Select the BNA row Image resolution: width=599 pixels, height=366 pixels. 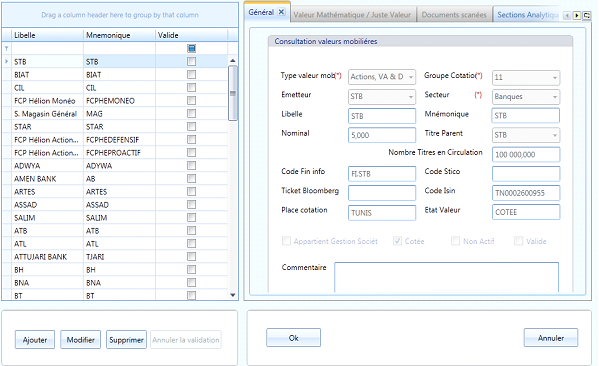click(115, 282)
